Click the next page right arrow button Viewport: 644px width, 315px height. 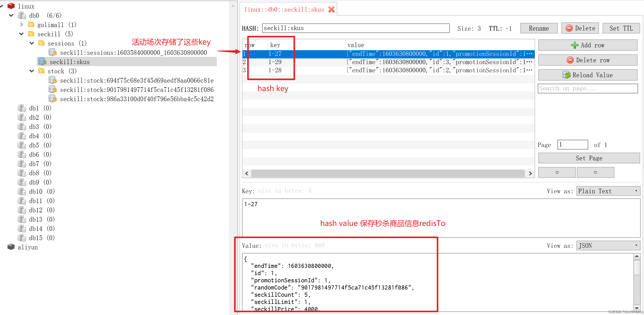[595, 172]
